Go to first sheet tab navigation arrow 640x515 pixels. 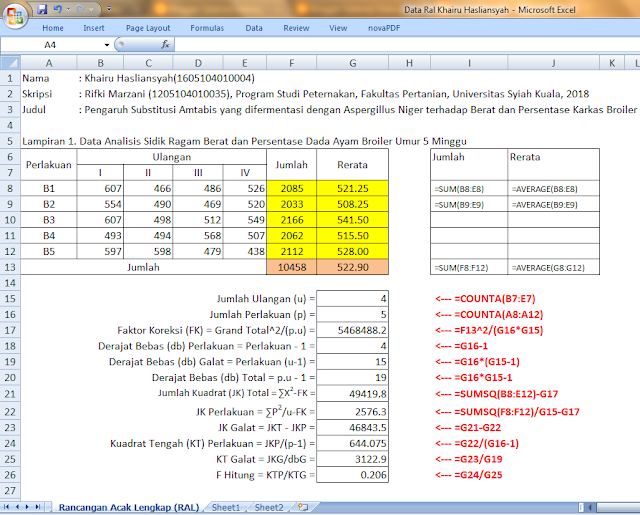(7, 507)
